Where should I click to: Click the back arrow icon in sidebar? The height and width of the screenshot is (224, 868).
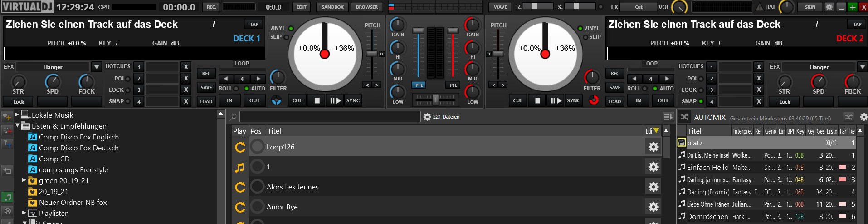[x=7, y=171]
